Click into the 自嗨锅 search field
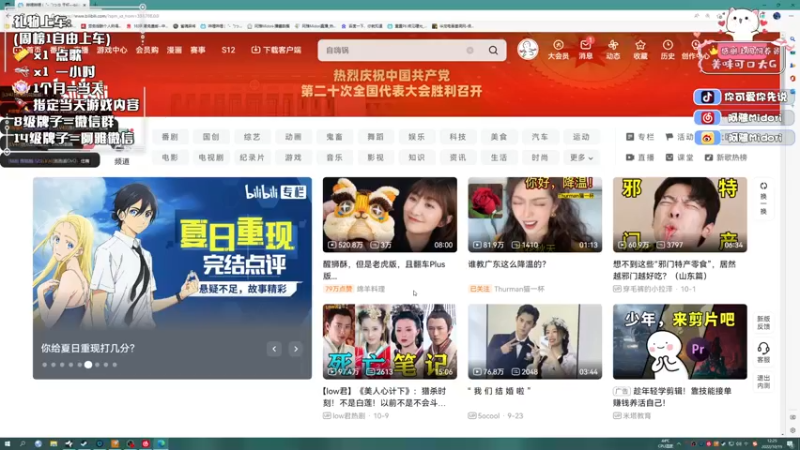 (393, 50)
